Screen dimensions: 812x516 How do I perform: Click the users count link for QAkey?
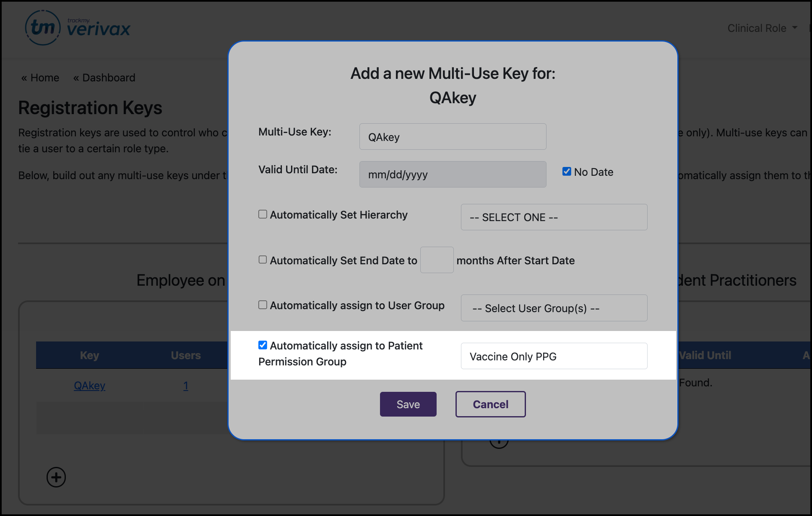point(186,386)
